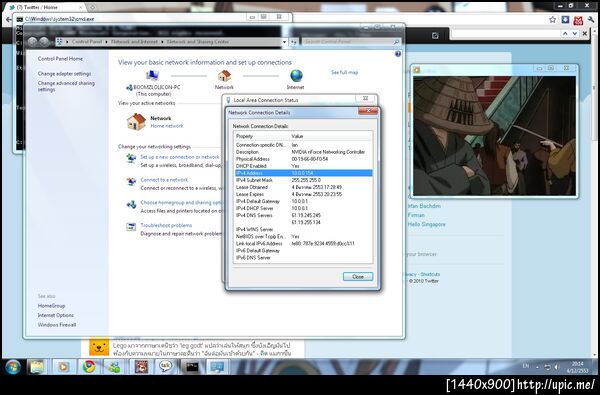Refresh the Network and Sharing Center view

(x=293, y=42)
